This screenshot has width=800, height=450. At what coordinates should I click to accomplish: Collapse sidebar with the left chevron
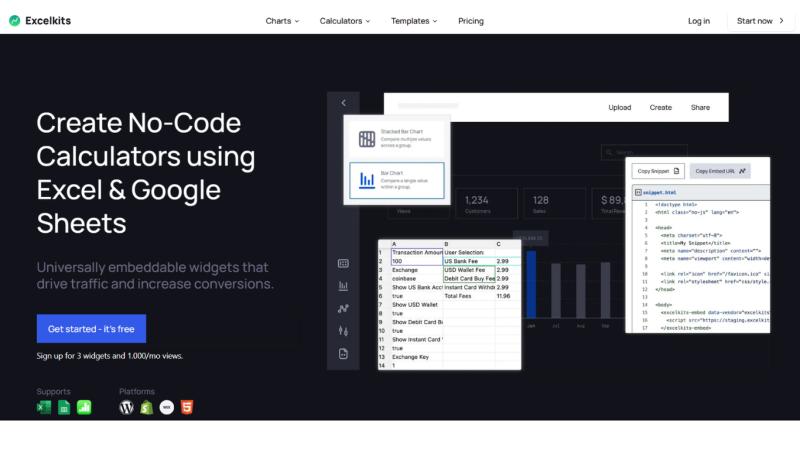point(343,103)
